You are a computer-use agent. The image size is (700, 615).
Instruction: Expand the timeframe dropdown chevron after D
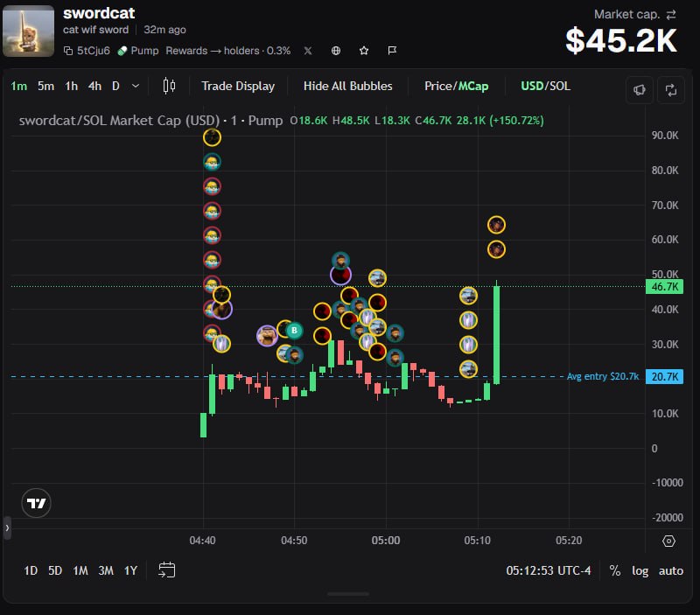[x=136, y=86]
